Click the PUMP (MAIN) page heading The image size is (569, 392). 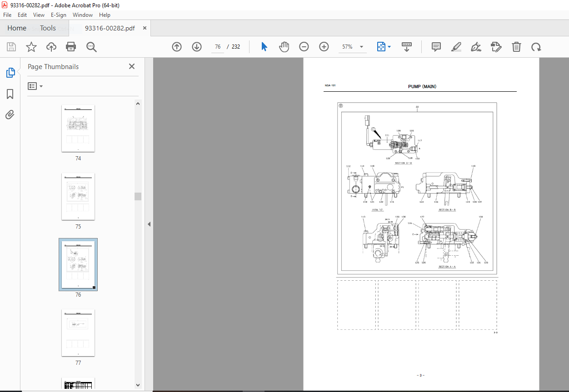point(422,86)
